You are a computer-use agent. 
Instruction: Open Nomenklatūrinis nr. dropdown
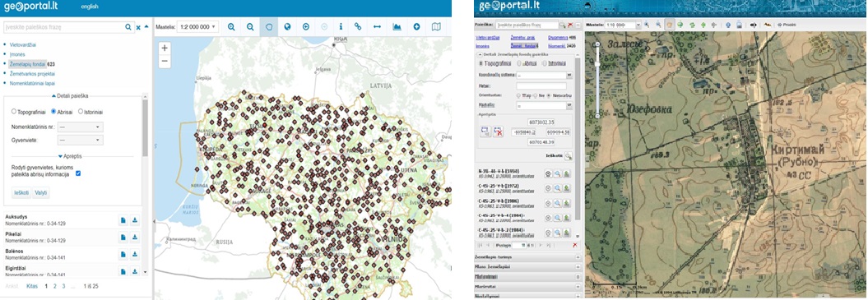tap(81, 127)
